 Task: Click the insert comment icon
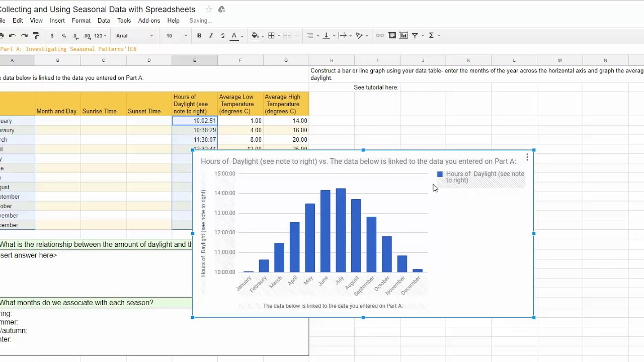coord(392,36)
